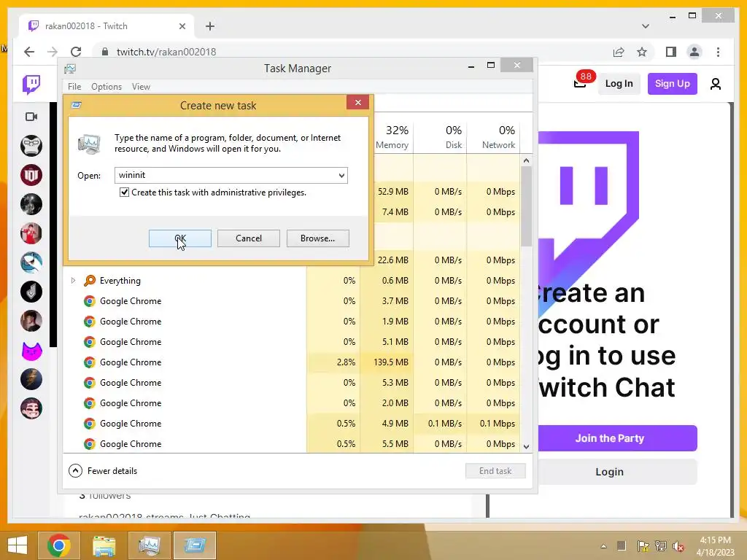Click the Create new task taskbar icon

194,545
